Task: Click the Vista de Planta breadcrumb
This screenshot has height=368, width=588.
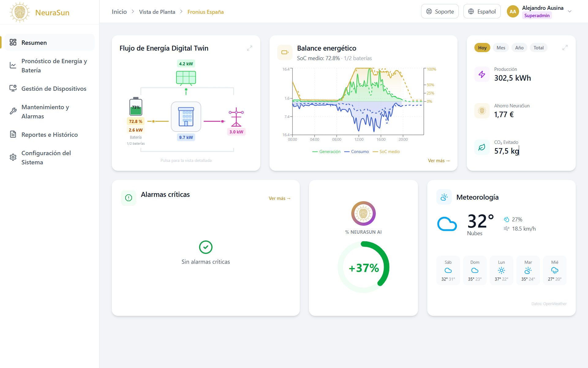Action: (x=157, y=12)
